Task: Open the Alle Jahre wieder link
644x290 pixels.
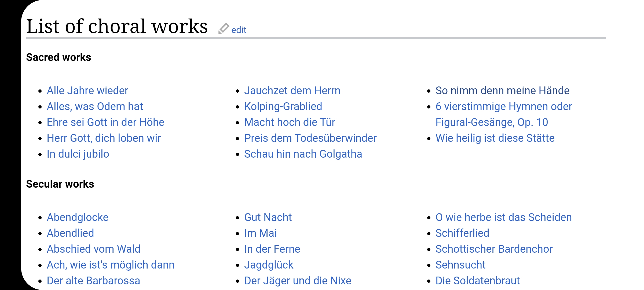Action: click(87, 91)
